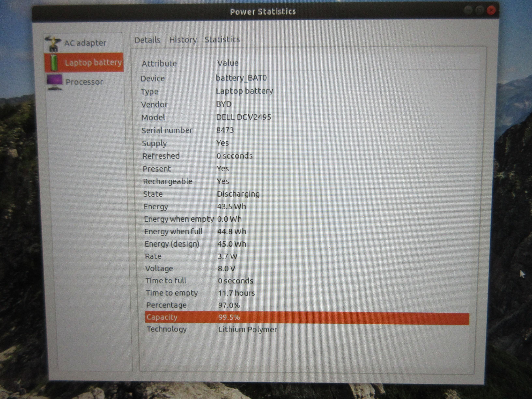Click the 3.7 W rate value
The height and width of the screenshot is (399, 532).
coord(227,256)
